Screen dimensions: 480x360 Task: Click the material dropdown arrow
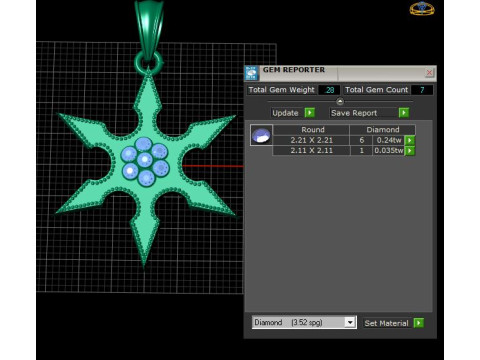[350, 322]
